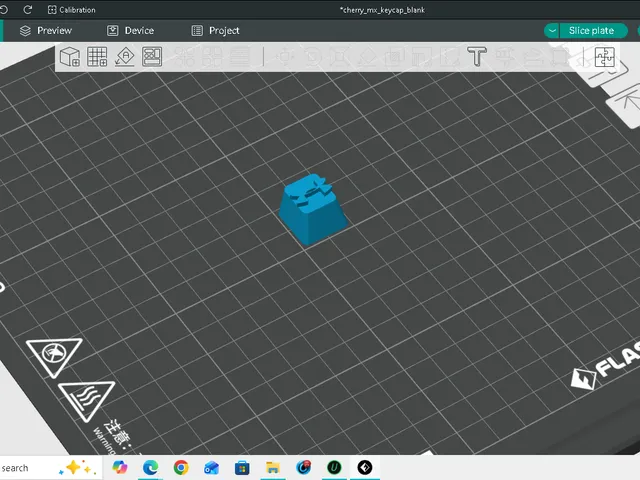Click the Add plate grid icon
This screenshot has width=640, height=480.
pyautogui.click(x=97, y=57)
